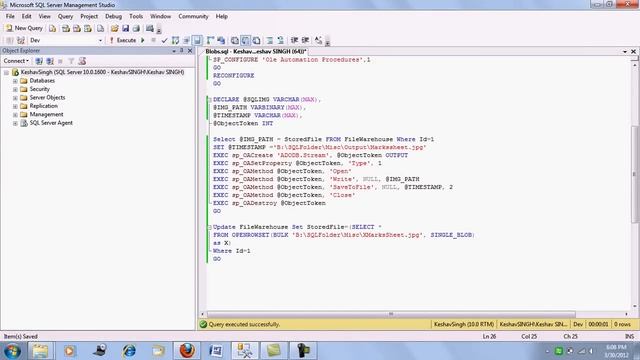Select SQL Server Agent in the tree

[51, 123]
